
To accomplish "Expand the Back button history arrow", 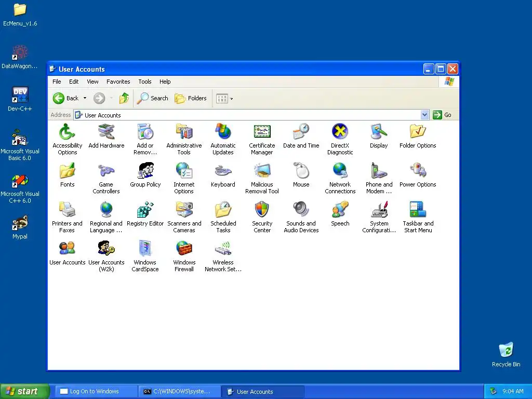I will click(x=85, y=98).
